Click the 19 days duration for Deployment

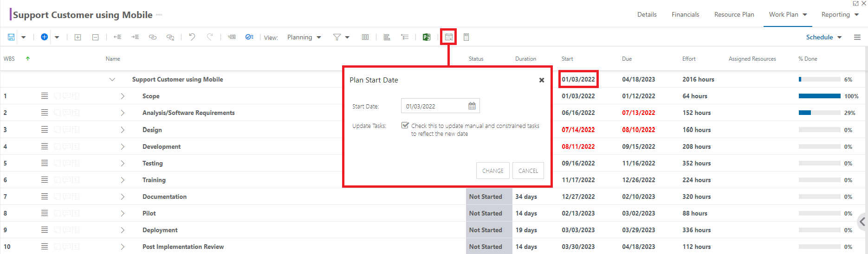526,230
